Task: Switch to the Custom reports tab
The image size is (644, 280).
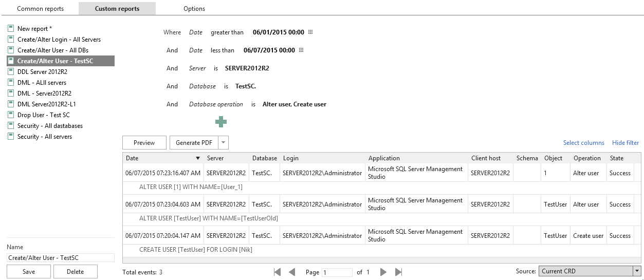Action: click(117, 9)
